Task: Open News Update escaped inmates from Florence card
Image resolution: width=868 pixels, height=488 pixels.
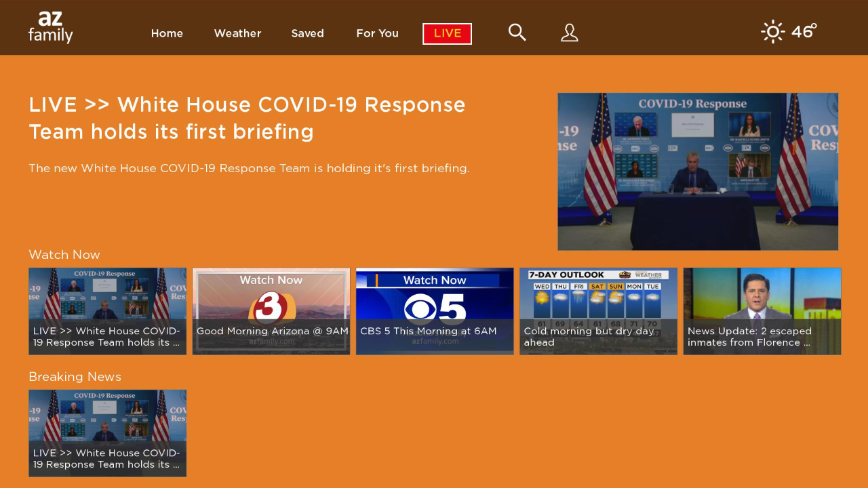Action: point(762,311)
